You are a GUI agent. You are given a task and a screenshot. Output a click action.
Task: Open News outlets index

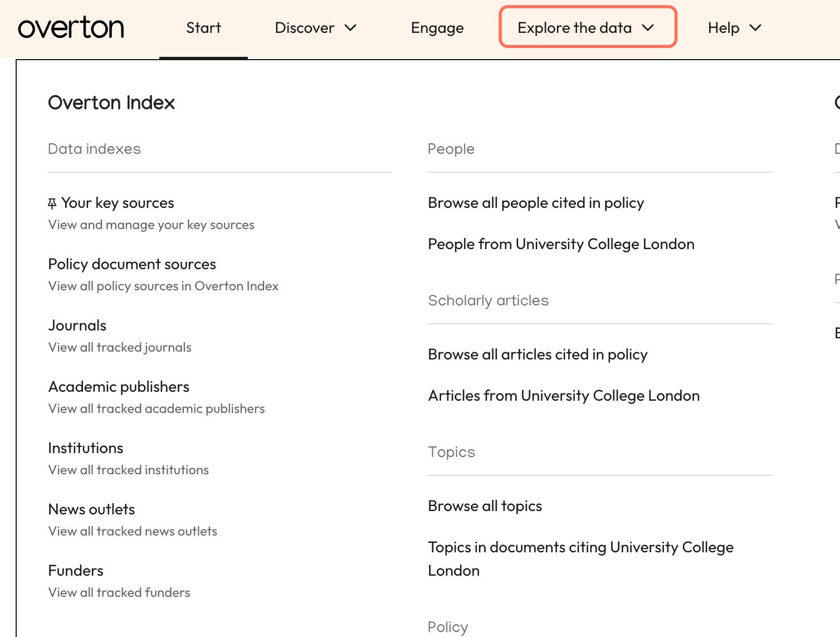(92, 509)
